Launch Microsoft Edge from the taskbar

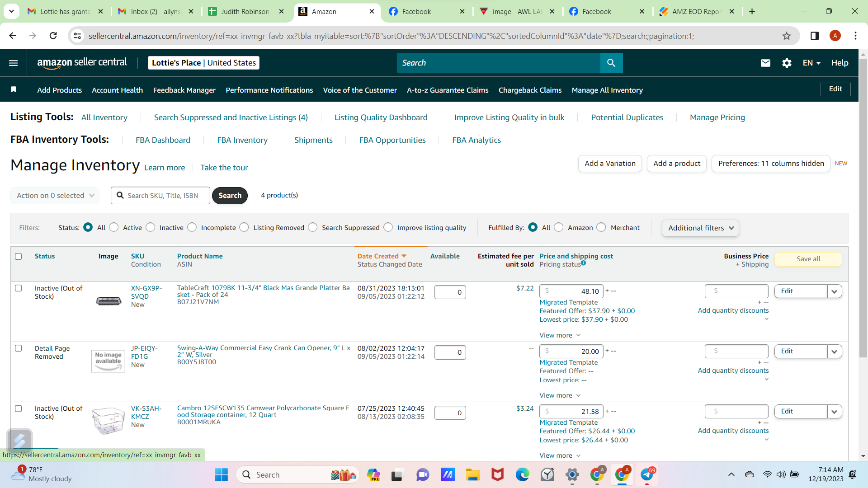point(523,475)
